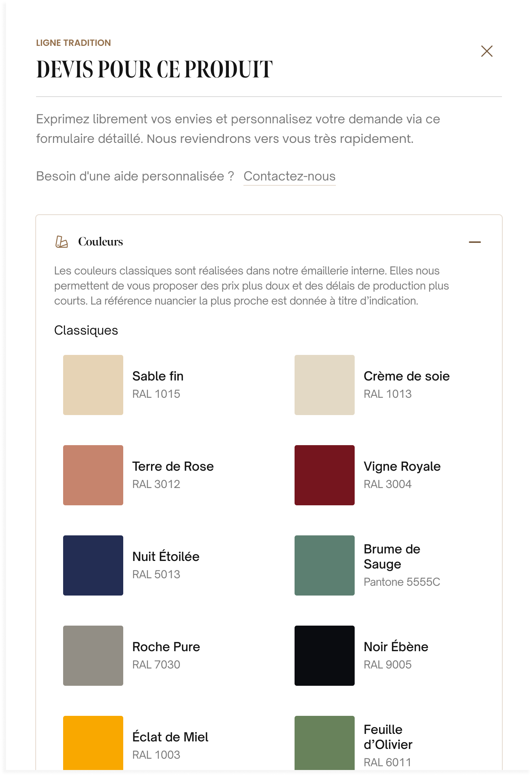Pick the Roche Pure grey swatch
This screenshot has height=776, width=532.
(x=93, y=656)
